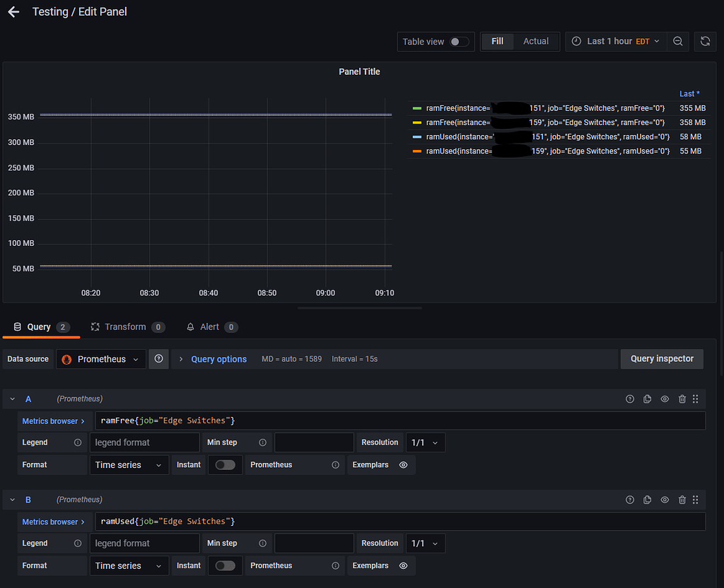The height and width of the screenshot is (588, 724).
Task: Click the zoom out time range icon
Action: (x=677, y=42)
